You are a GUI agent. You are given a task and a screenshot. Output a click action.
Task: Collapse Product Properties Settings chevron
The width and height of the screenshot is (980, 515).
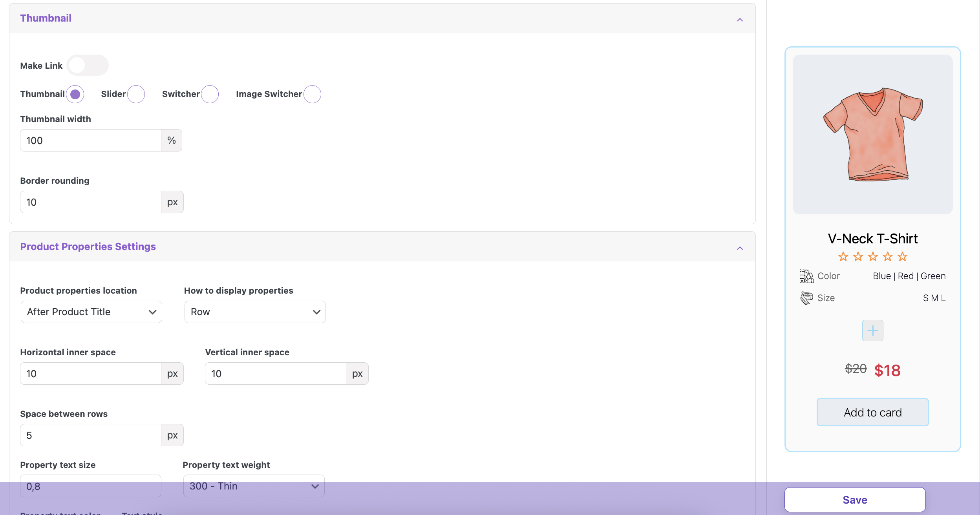740,248
